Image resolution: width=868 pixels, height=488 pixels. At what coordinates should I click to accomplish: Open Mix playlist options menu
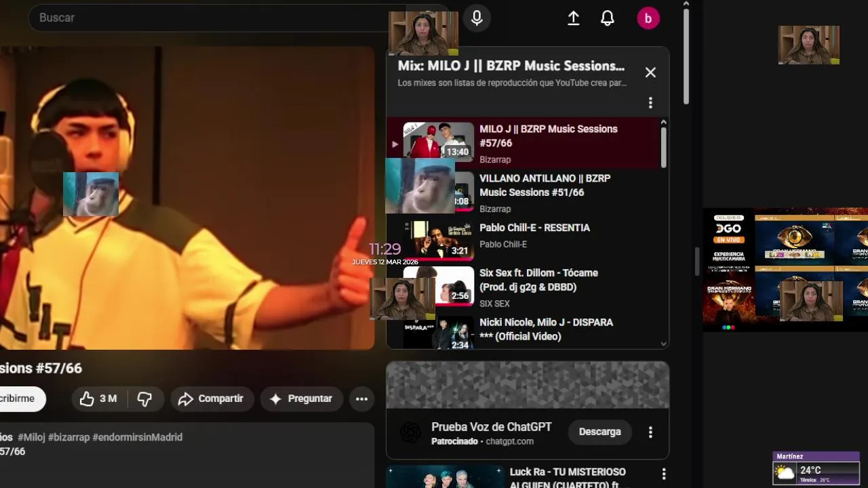click(x=650, y=102)
